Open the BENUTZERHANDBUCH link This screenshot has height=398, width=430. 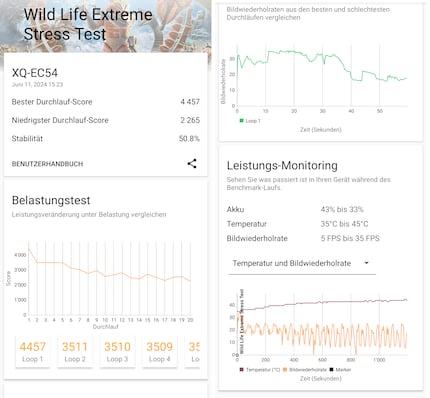coord(47,164)
